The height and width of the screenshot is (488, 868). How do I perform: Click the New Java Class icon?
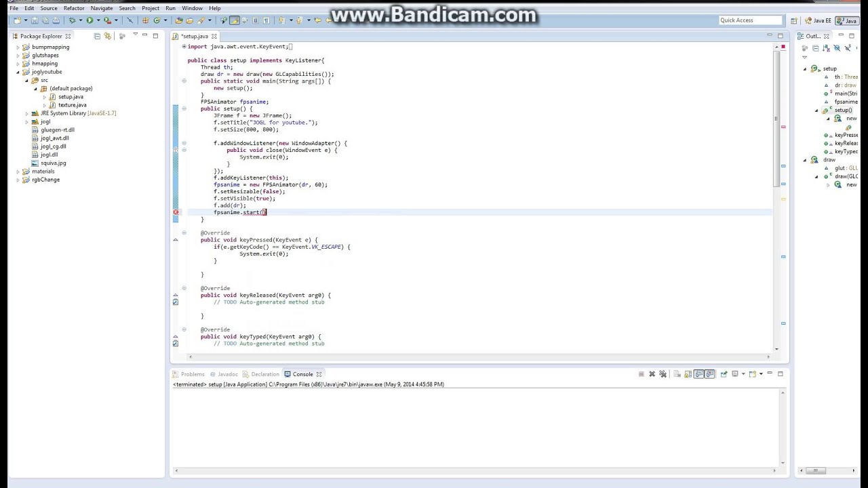[157, 20]
